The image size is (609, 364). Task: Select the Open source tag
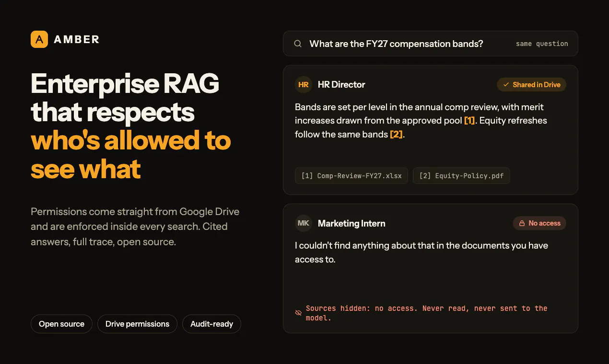62,324
